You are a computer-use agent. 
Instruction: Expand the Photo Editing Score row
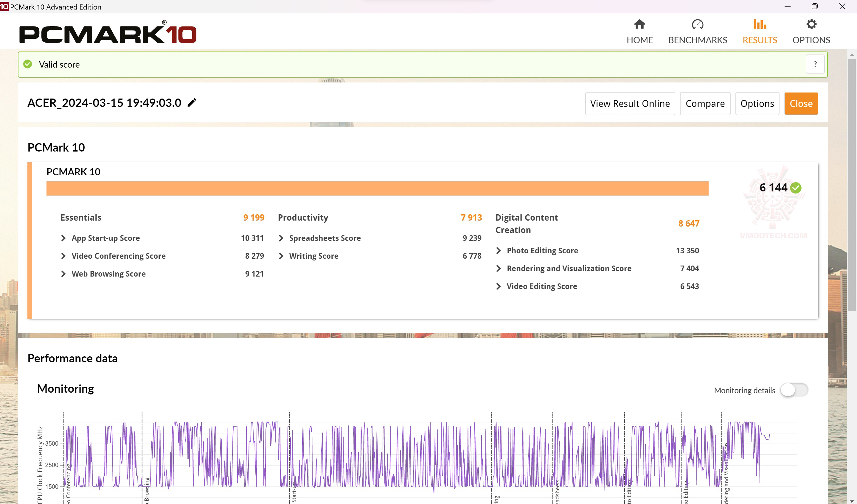click(499, 251)
